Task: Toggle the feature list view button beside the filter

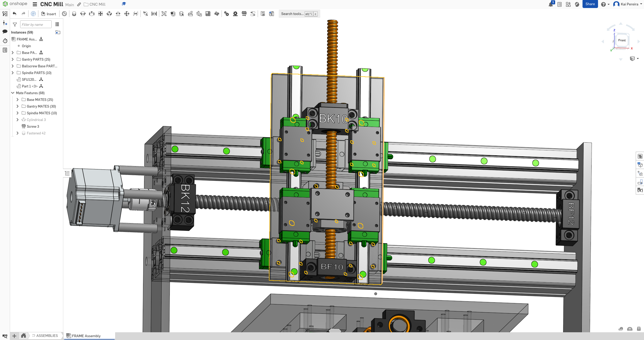Action: point(57,24)
